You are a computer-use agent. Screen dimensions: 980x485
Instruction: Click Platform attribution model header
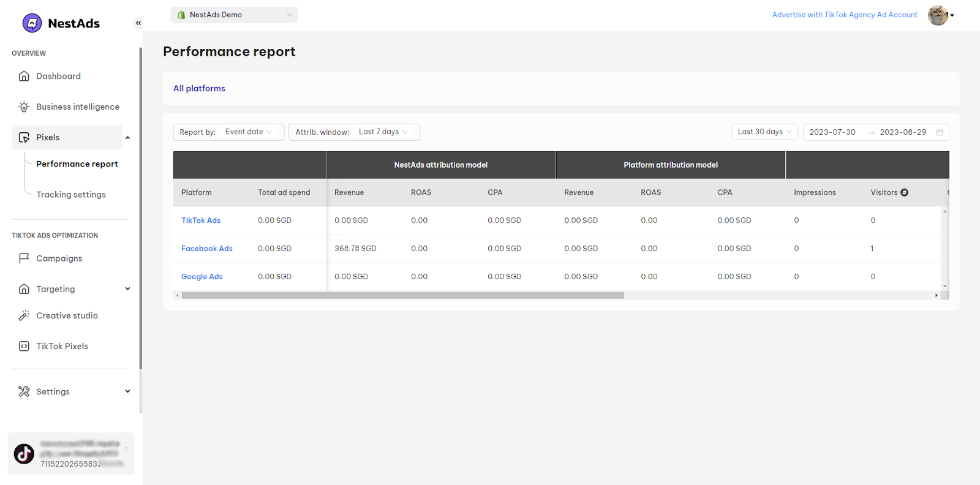[671, 165]
